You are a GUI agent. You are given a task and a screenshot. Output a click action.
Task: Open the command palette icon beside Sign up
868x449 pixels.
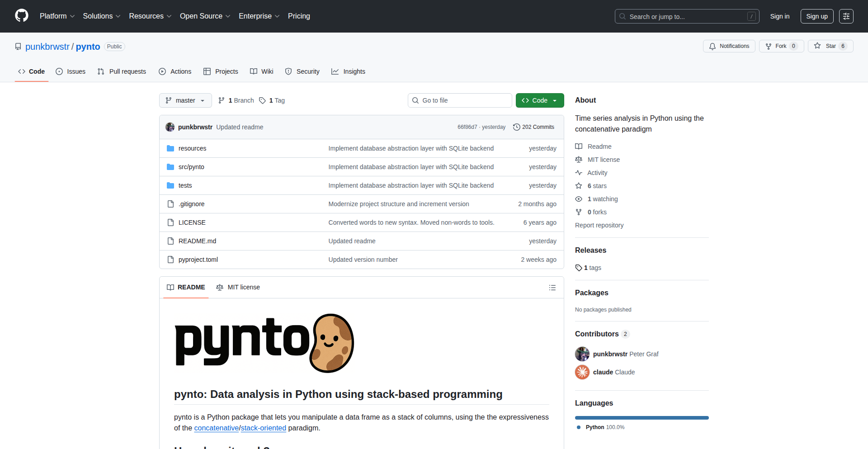click(846, 16)
